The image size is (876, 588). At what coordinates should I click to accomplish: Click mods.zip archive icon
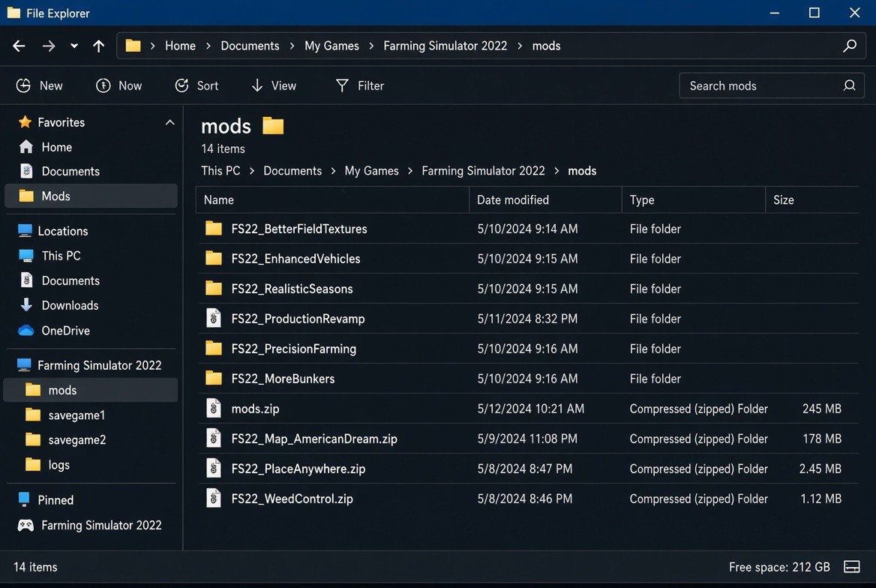[214, 408]
